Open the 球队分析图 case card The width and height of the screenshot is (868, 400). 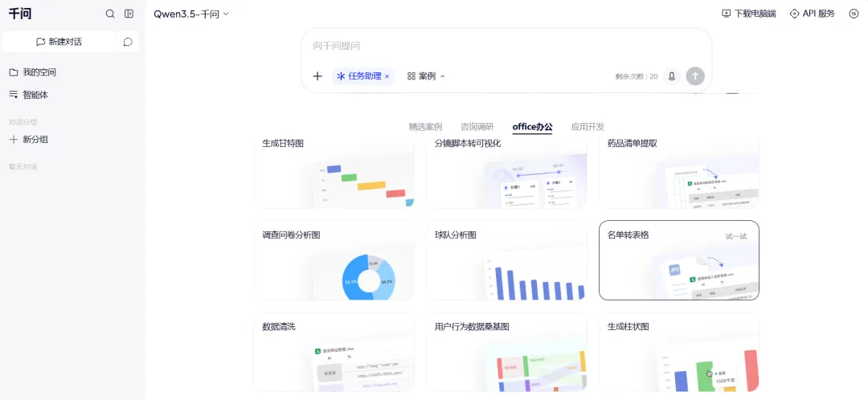point(506,260)
